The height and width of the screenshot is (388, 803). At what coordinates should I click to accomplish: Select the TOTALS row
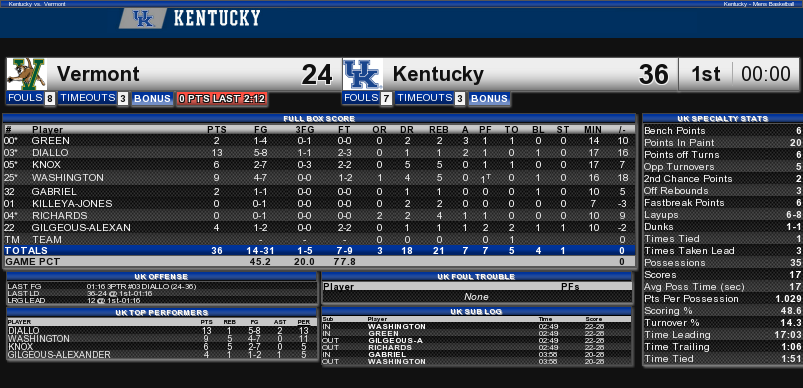pyautogui.click(x=320, y=251)
